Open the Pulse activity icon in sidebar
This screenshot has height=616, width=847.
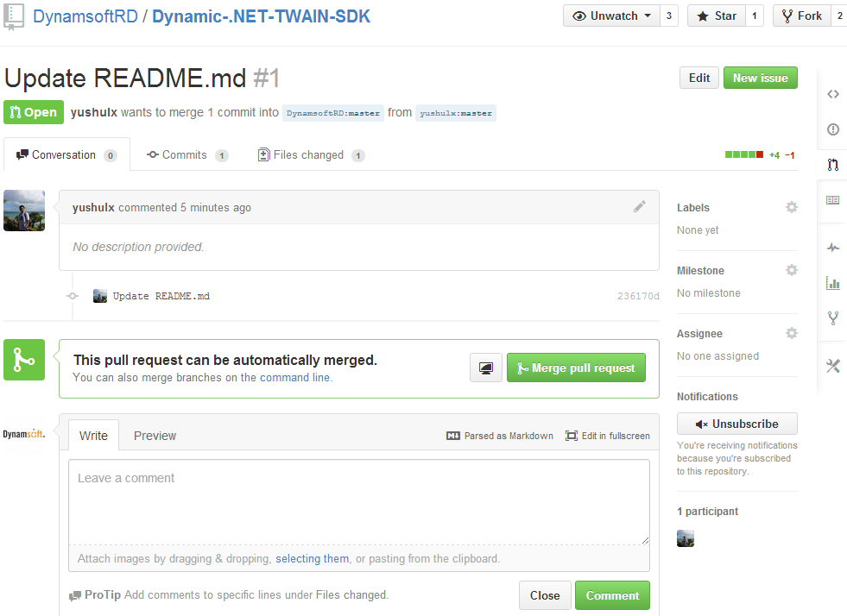(x=832, y=248)
